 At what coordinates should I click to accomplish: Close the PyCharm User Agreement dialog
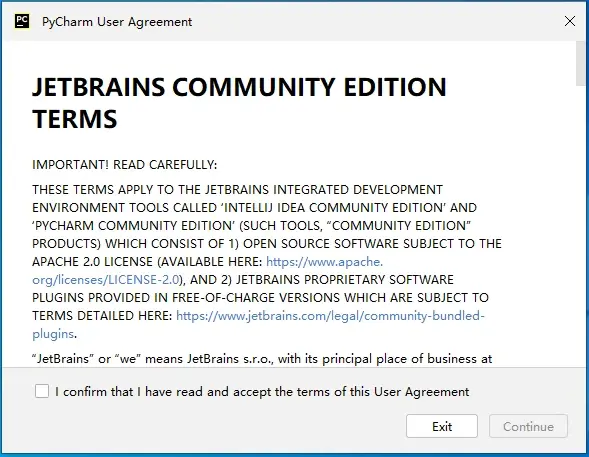pos(569,21)
